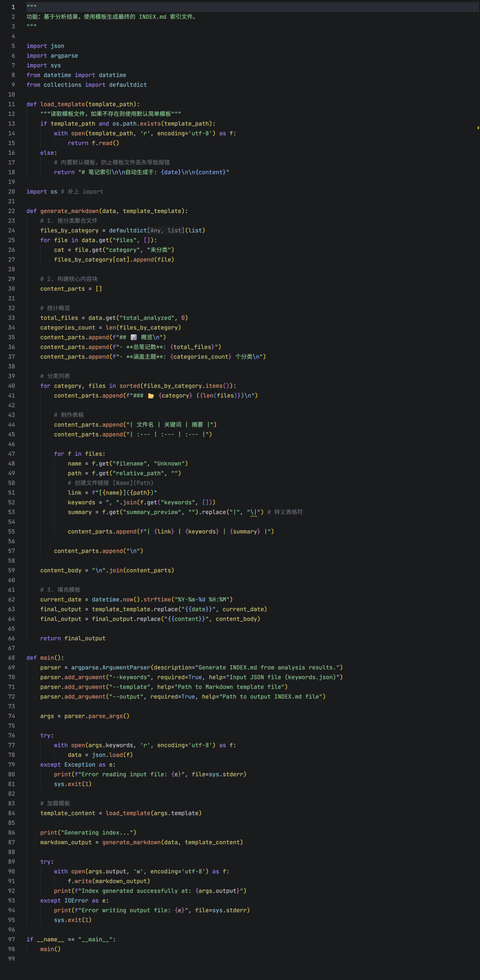
Task: Click 'f.write(markdown_output)' line
Action: 109,881
